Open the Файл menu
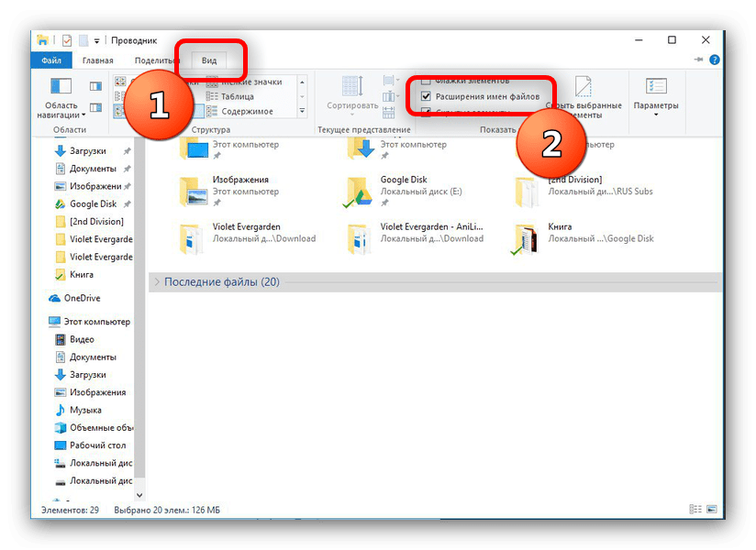This screenshot has width=756, height=550. point(50,60)
